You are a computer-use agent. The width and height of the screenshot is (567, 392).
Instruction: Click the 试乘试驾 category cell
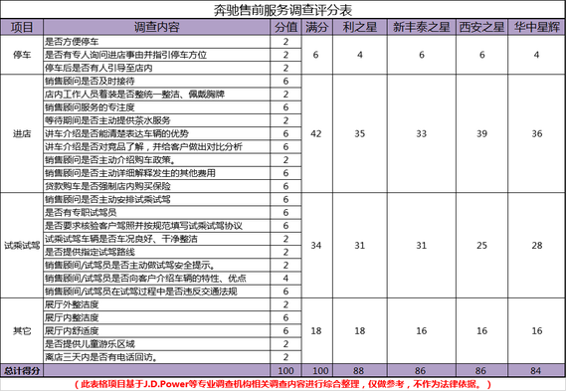[x=22, y=245]
